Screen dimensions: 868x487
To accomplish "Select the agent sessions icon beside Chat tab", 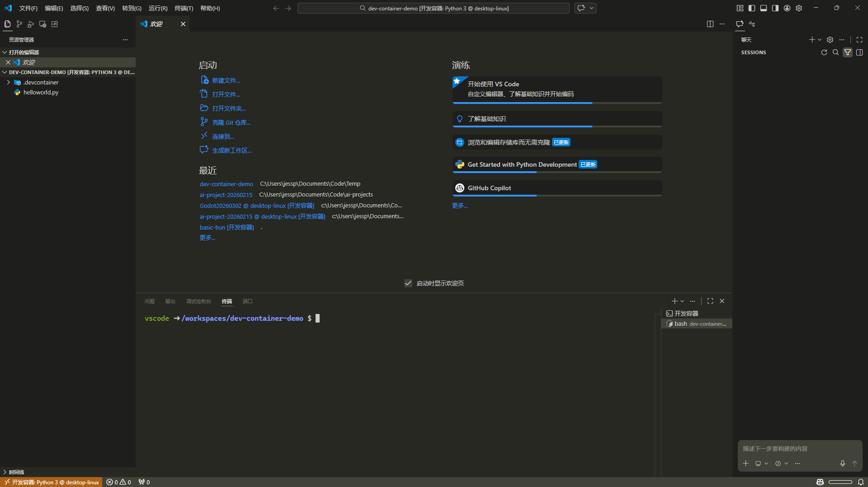I will point(752,24).
